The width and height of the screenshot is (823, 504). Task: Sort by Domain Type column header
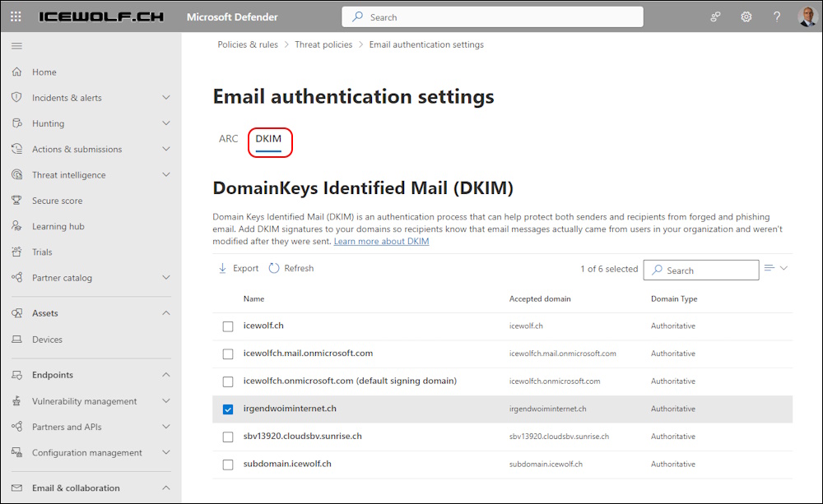coord(675,298)
